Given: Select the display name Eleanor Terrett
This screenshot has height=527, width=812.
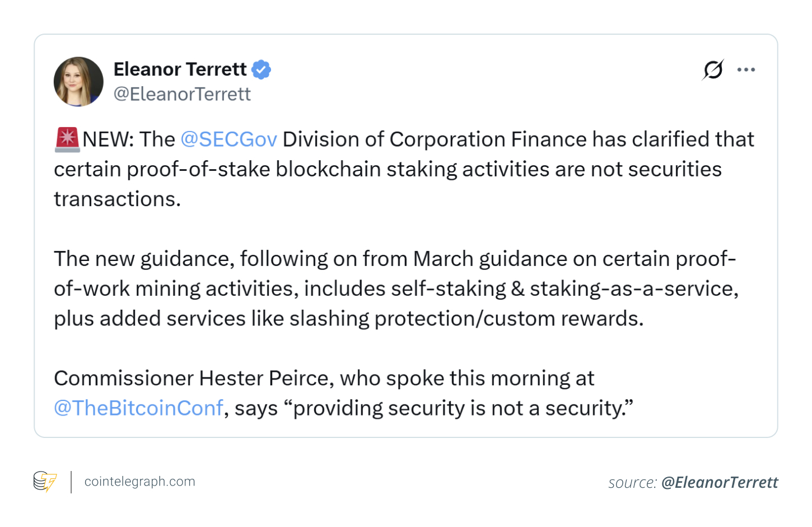Looking at the screenshot, I should tap(180, 69).
